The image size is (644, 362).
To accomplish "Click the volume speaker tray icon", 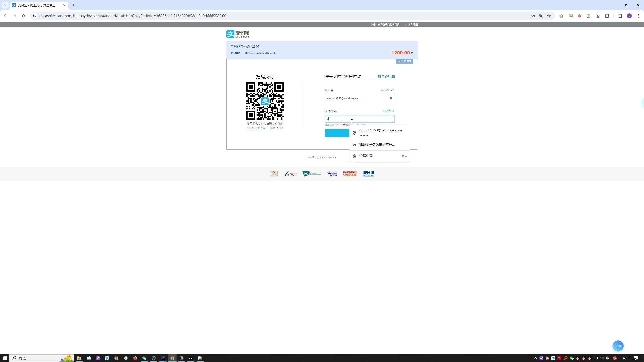I will [x=601, y=358].
